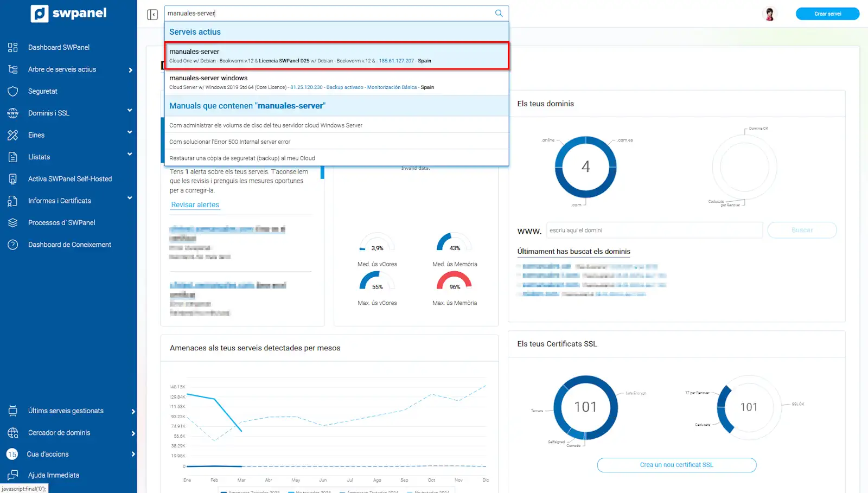868x493 pixels.
Task: Click the Crear servei button
Action: [x=827, y=14]
